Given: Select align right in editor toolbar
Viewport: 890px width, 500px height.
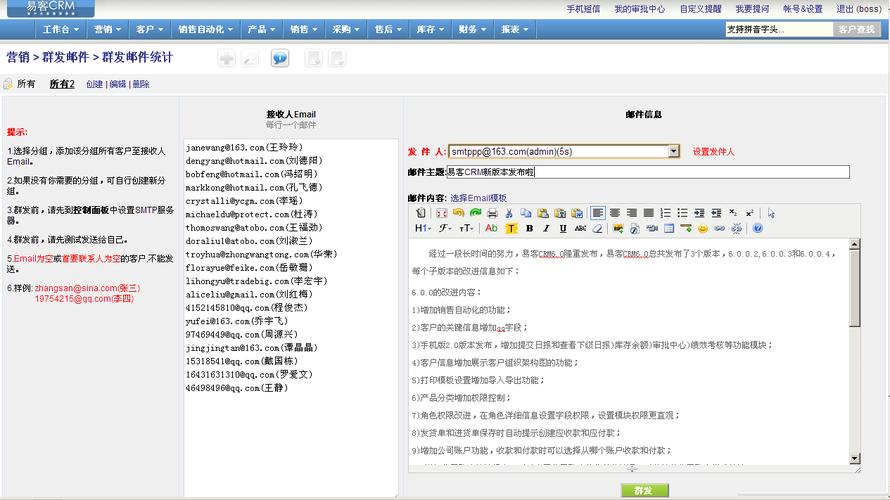Looking at the screenshot, I should 631,213.
